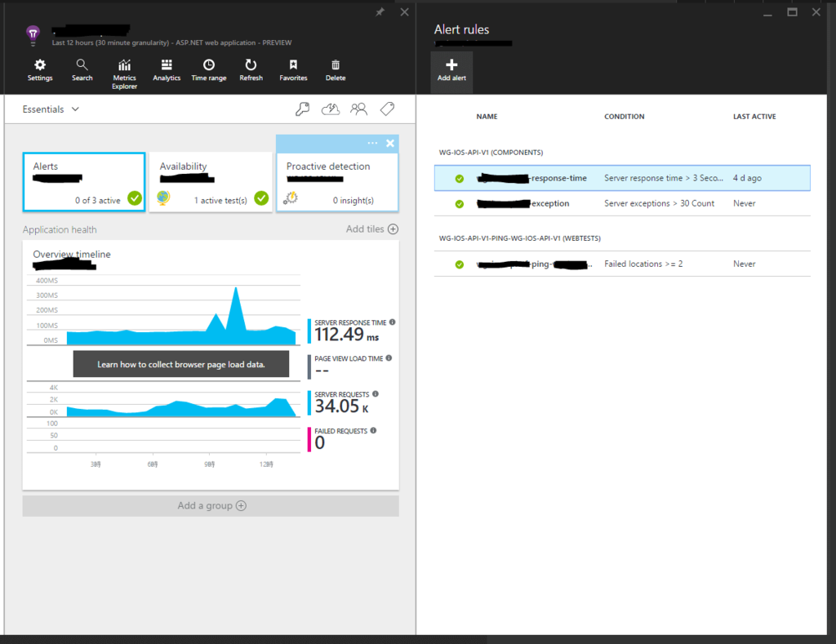Delete this Application Insights resource
The image size is (836, 644).
point(336,70)
